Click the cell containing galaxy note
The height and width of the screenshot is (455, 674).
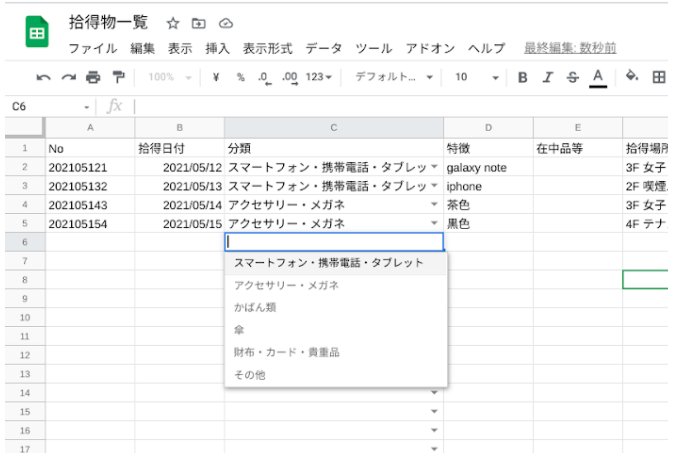click(x=488, y=167)
